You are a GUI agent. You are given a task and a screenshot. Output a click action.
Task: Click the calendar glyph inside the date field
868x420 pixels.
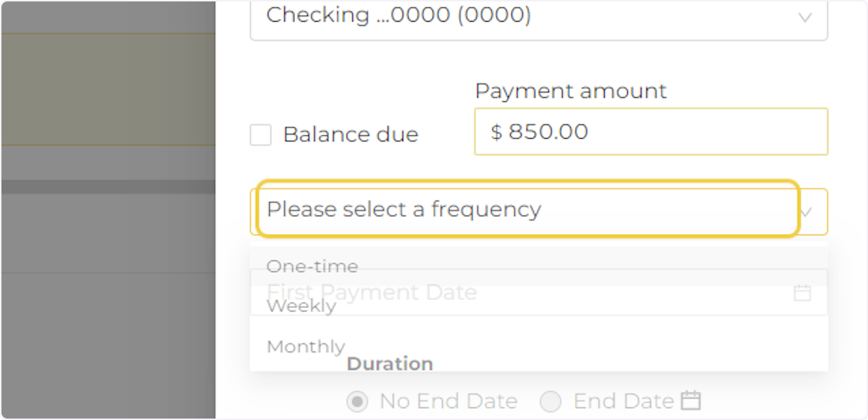pyautogui.click(x=802, y=293)
